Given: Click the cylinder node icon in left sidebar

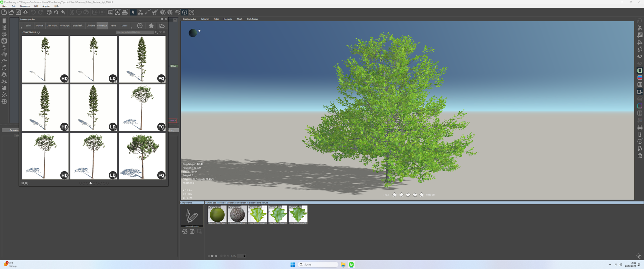Looking at the screenshot, I should click(x=4, y=21).
